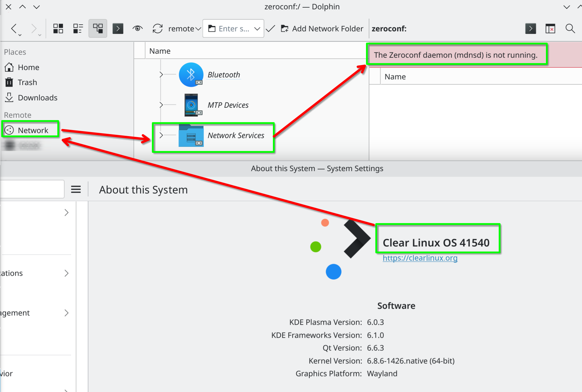Click Graphics Platform value Wayland
Screen dimensions: 582x392
click(382, 374)
